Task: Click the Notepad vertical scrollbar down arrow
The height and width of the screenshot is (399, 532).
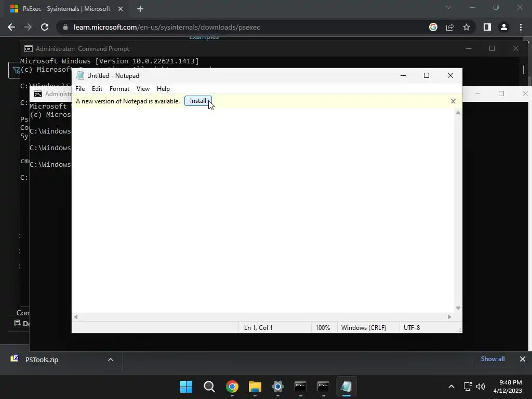Action: [x=458, y=308]
